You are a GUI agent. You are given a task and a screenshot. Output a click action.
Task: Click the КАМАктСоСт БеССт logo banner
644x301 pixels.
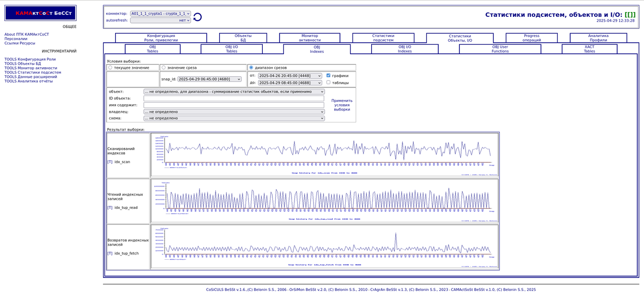click(41, 13)
